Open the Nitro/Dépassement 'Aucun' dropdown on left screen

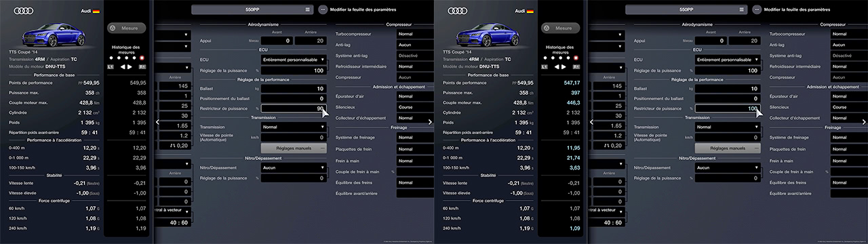click(293, 167)
